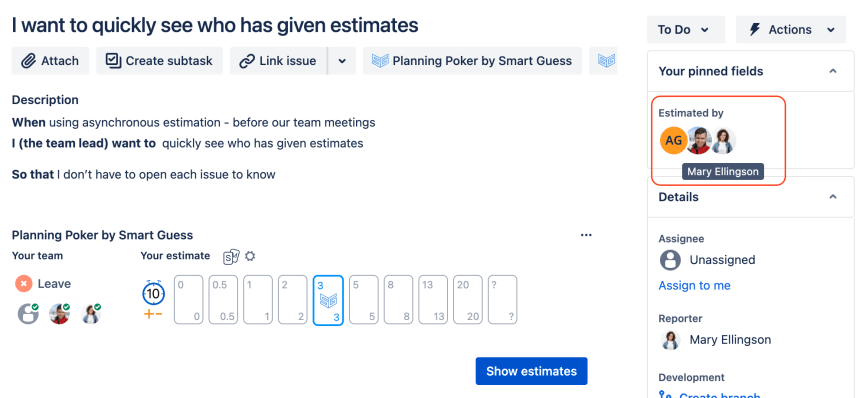Open the Link issue dropdown arrow
856x398 pixels.
coord(342,61)
